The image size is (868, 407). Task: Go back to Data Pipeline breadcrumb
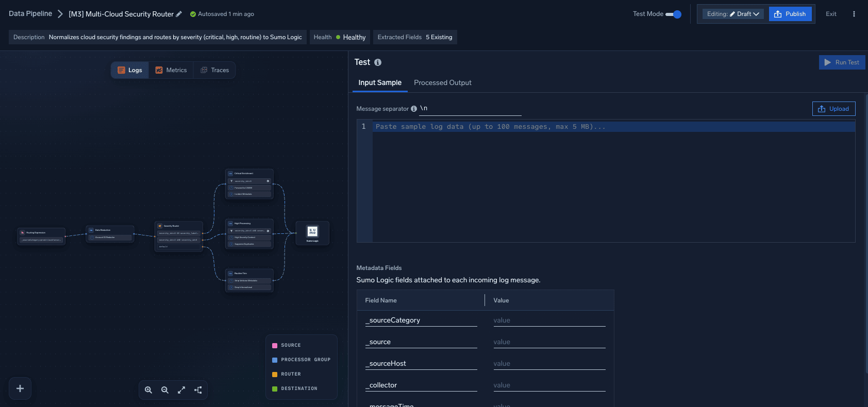click(x=30, y=13)
